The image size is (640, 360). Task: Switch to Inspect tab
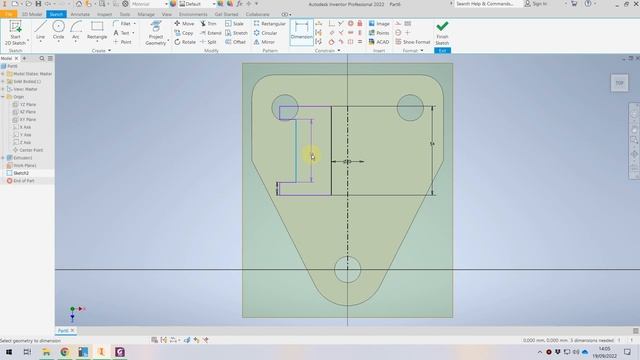coord(104,14)
